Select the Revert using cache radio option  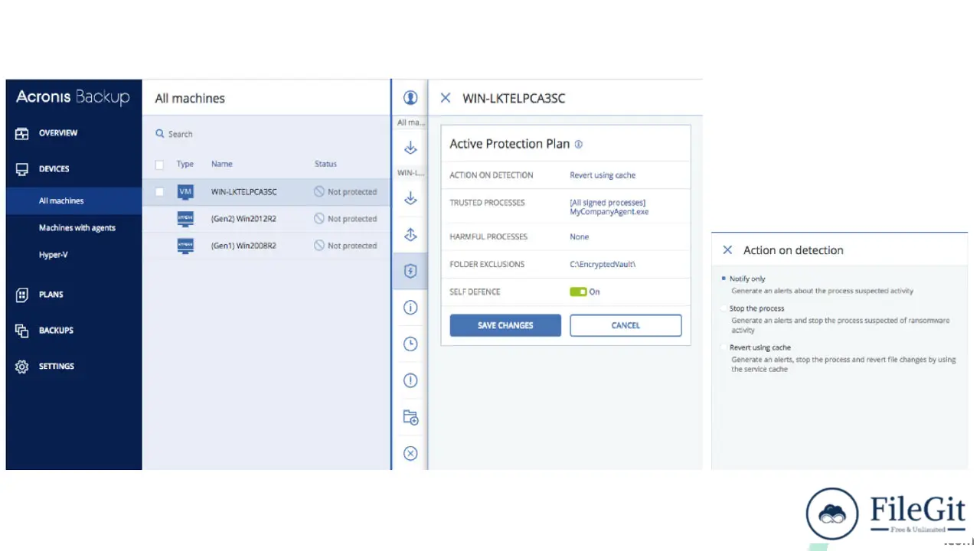[724, 347]
